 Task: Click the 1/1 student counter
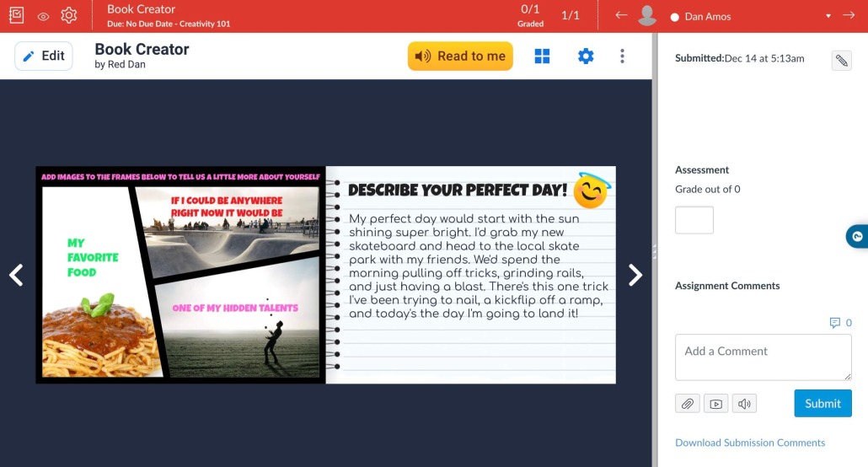pos(571,15)
